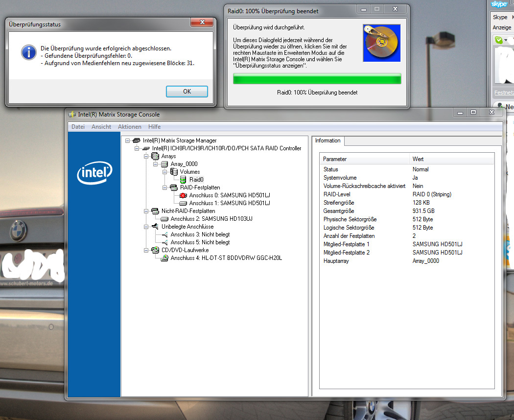This screenshot has height=420, width=514.
Task: Click the CD/DVD-Laufwerke disc icon
Action: point(155,250)
